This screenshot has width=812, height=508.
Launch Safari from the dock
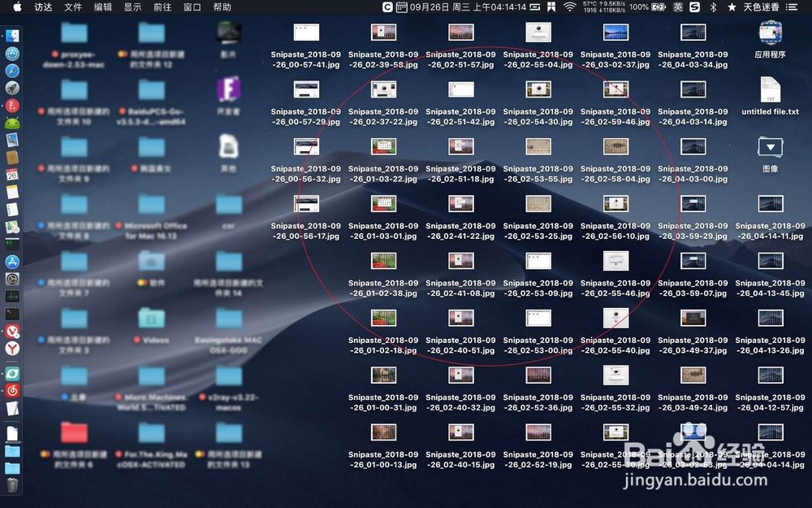[11, 71]
